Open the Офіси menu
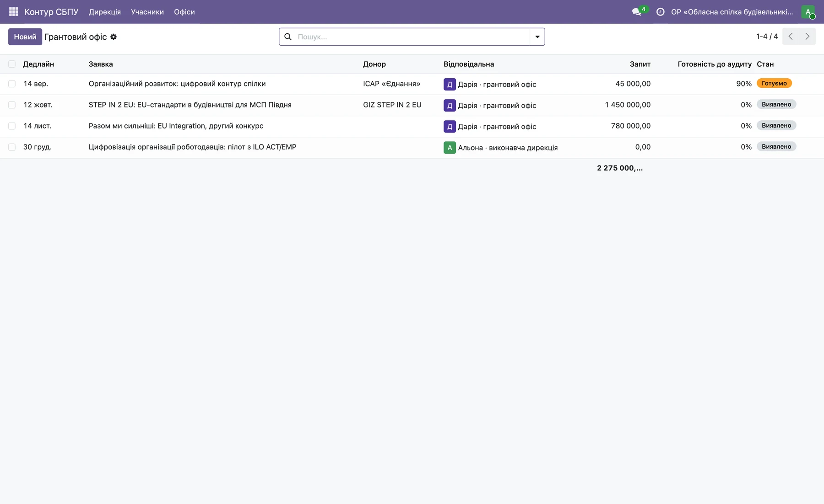Screen dimensions: 824x504 (184, 12)
